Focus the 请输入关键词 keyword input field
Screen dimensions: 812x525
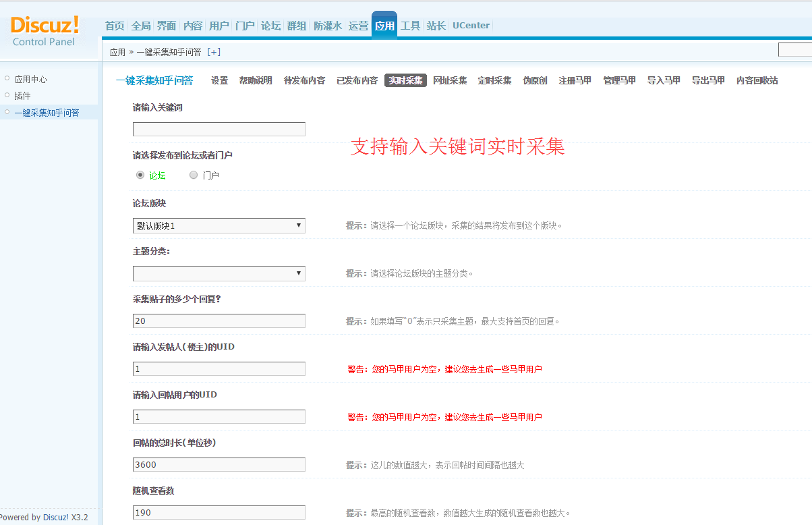click(219, 129)
